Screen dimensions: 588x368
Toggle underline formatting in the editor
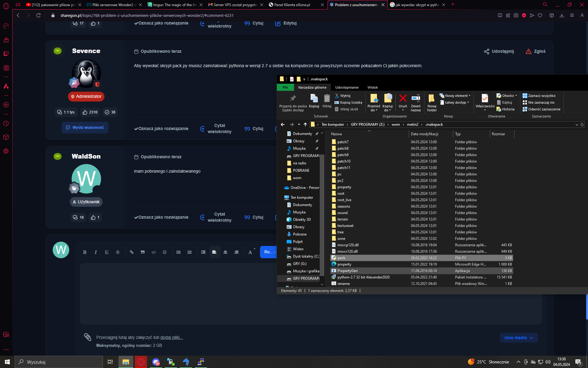click(107, 252)
